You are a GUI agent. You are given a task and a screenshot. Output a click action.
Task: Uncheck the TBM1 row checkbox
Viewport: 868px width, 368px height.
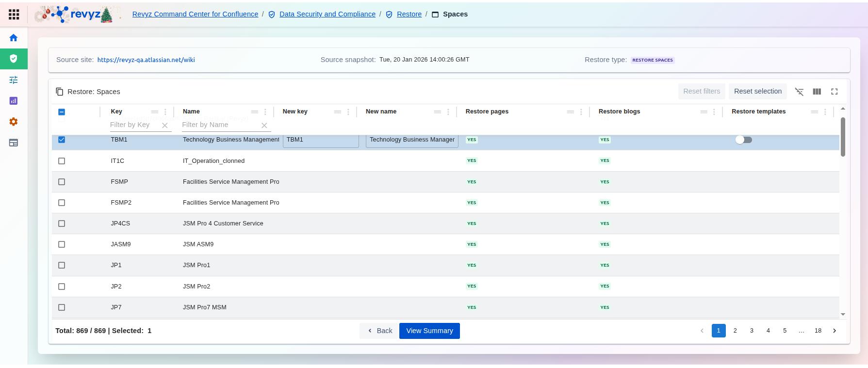pyautogui.click(x=62, y=140)
